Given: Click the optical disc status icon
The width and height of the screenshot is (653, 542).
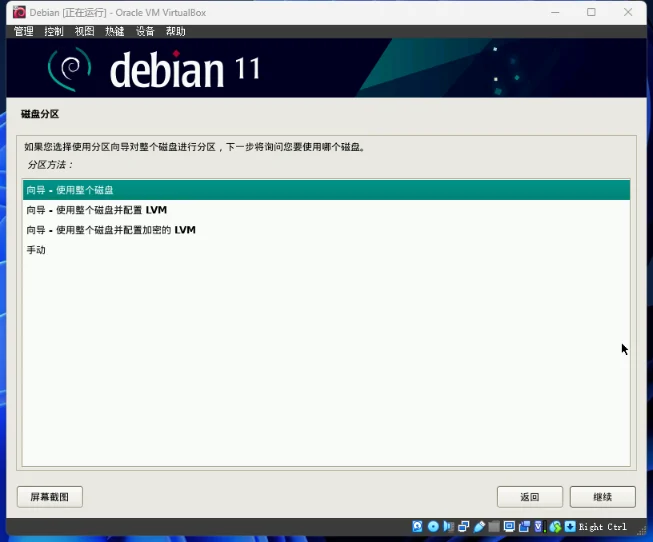Looking at the screenshot, I should [x=433, y=527].
